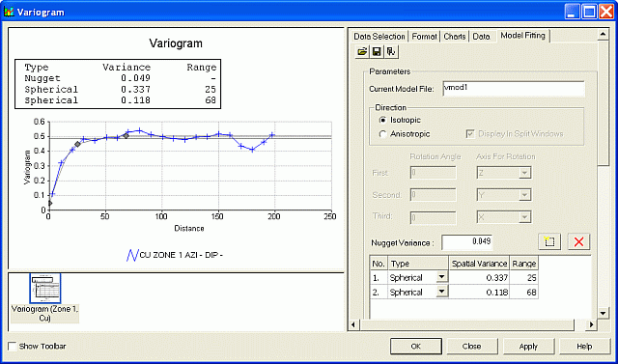Click the horizontal scrollbar right arrow
The image size is (618, 364).
[591, 324]
